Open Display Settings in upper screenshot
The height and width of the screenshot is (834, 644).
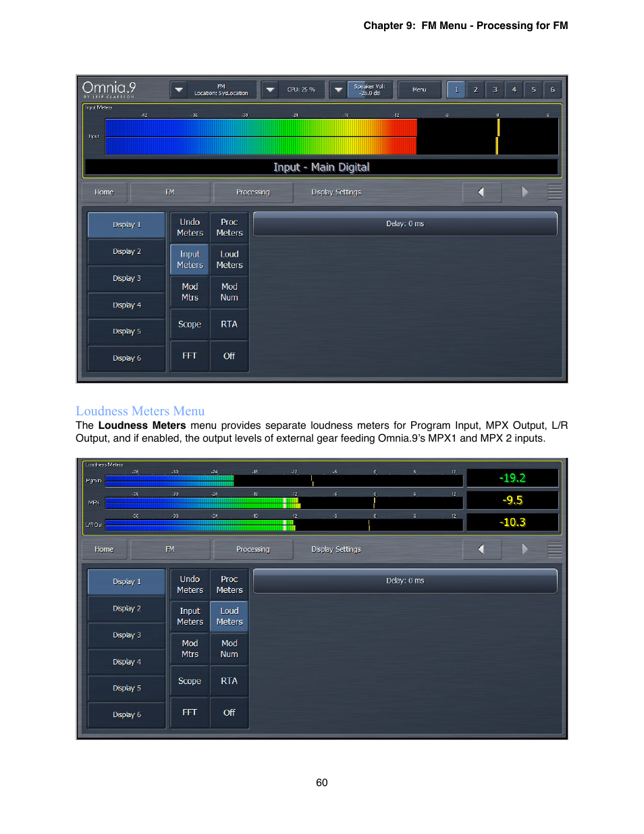336,192
